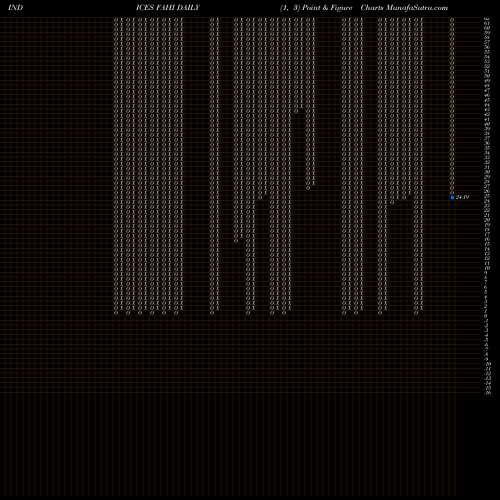Click the top price label on right axis
The width and height of the screenshot is (500, 500).
coord(488,20)
